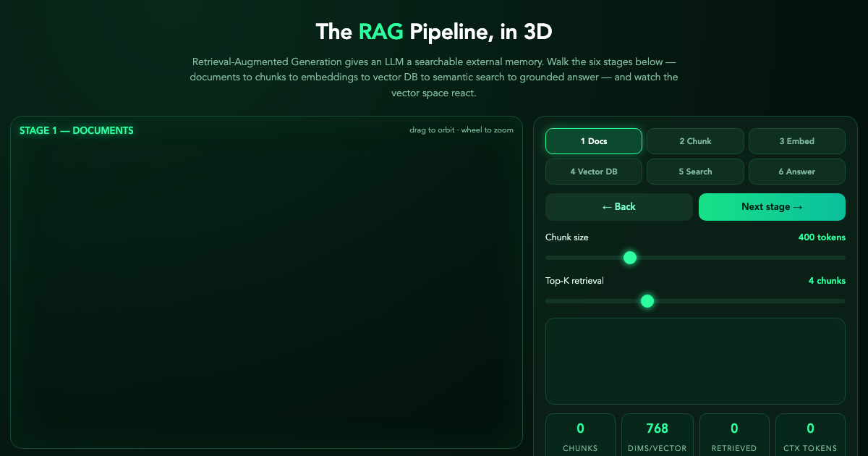Click the 400 tokens value
Image resolution: width=868 pixels, height=456 pixels.
click(x=822, y=237)
